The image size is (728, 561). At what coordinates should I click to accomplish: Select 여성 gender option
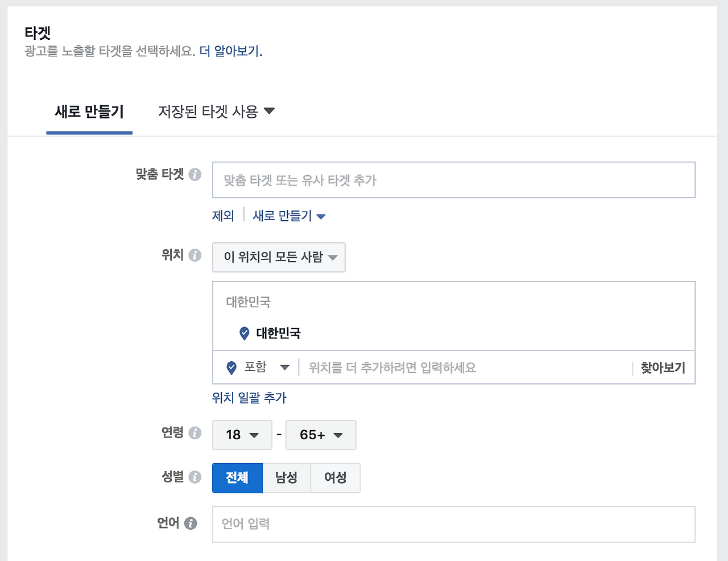coord(335,478)
